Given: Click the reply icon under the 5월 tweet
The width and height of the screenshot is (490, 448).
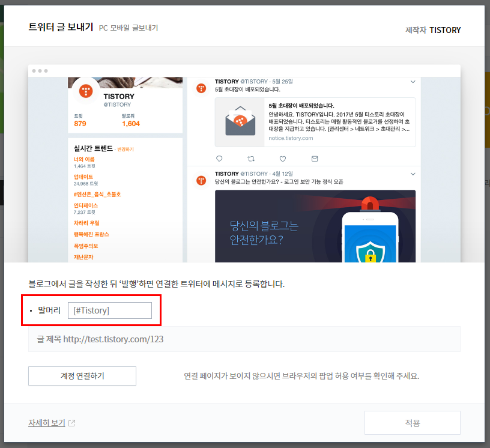Looking at the screenshot, I should [x=219, y=159].
